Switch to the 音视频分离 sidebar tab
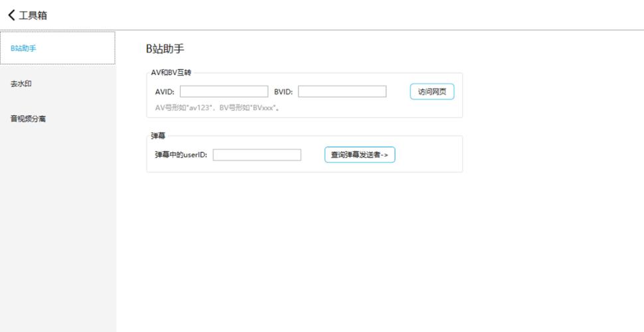The height and width of the screenshot is (332, 644). pyautogui.click(x=58, y=119)
